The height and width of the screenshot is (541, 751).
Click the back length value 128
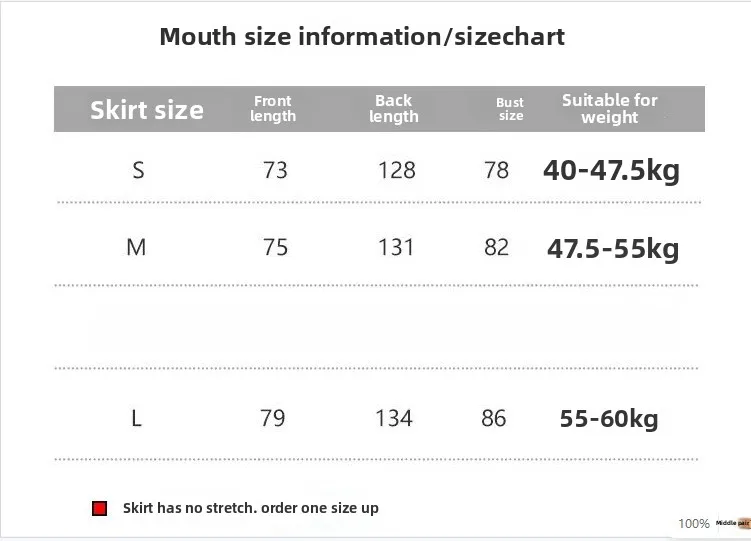pos(397,170)
